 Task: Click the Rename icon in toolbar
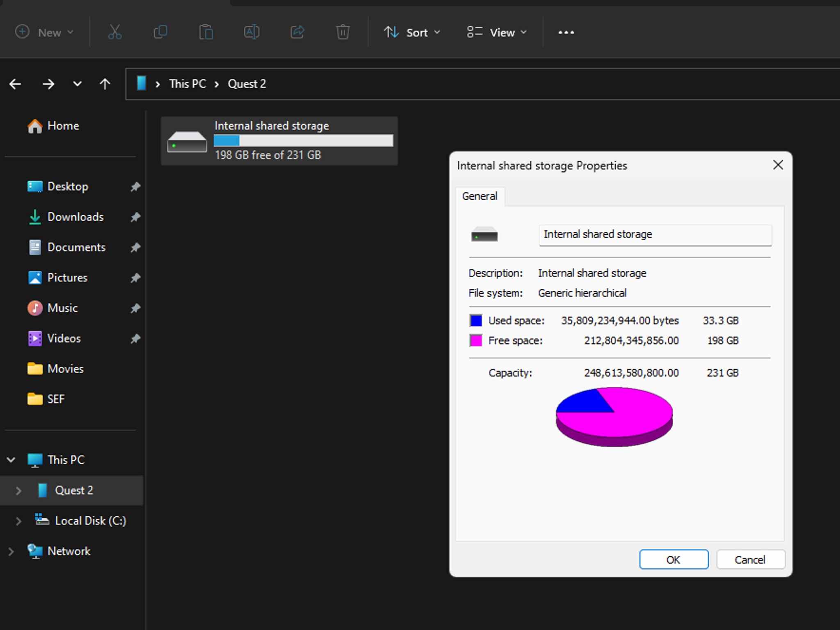point(251,32)
